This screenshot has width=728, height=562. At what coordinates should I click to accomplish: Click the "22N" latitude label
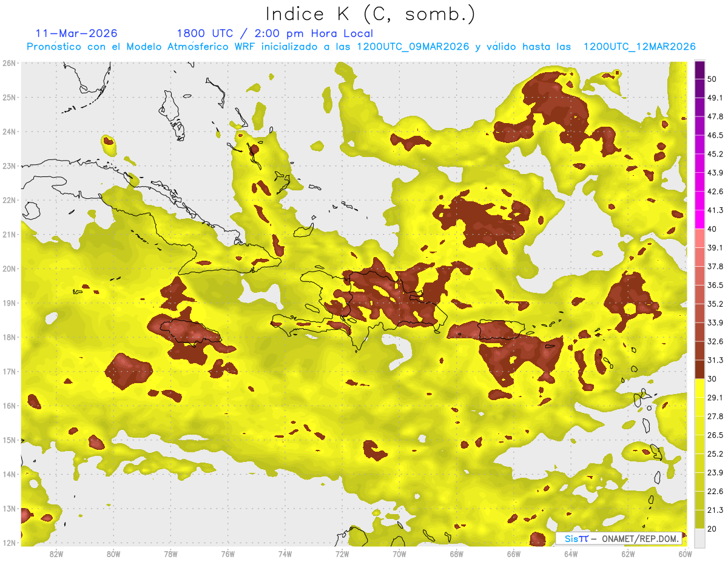tap(10, 200)
